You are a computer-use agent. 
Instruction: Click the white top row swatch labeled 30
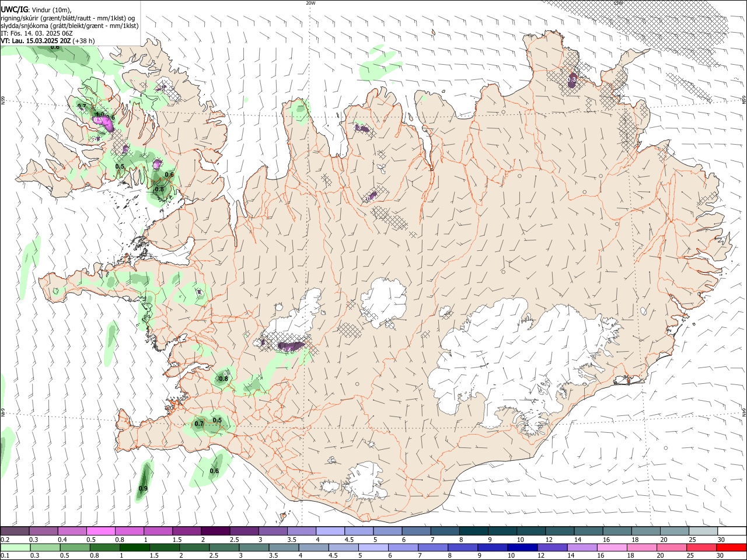coord(732,531)
